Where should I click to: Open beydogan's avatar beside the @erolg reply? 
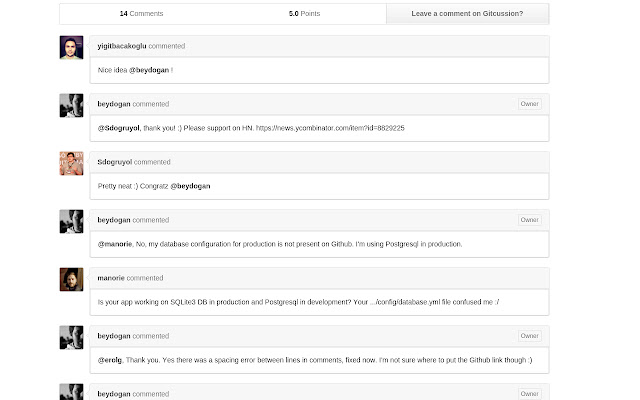tap(71, 337)
